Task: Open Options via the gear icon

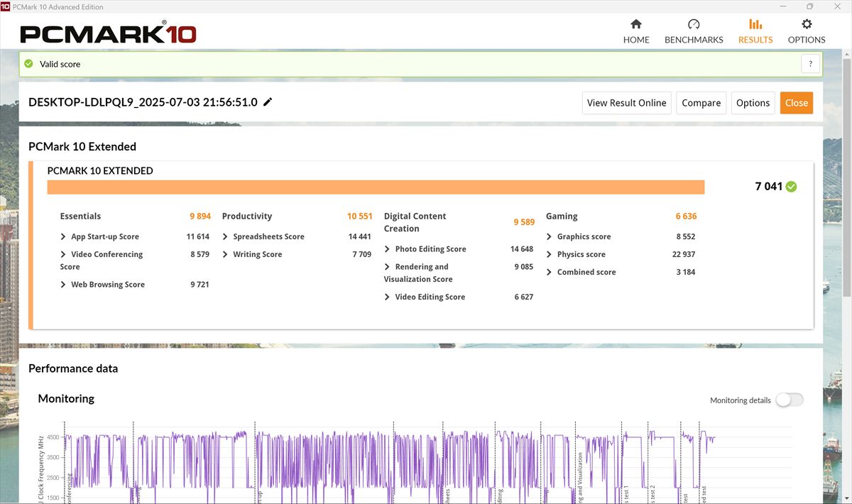Action: tap(807, 24)
